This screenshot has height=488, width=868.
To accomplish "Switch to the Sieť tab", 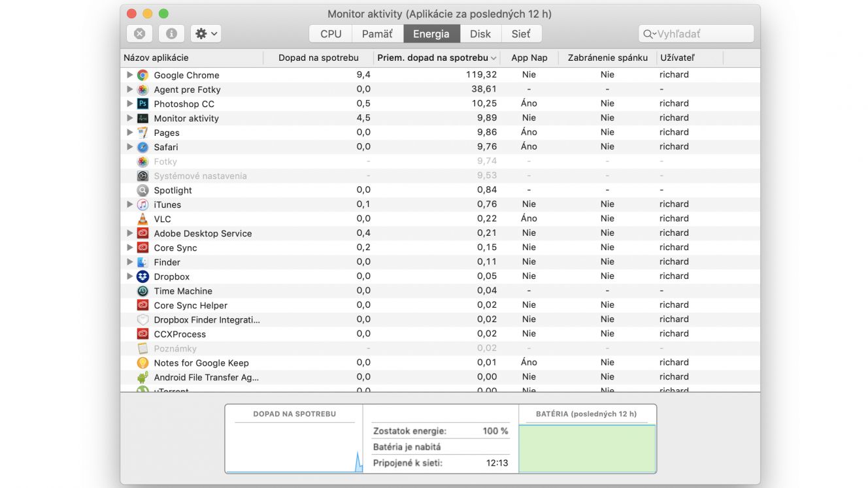I will click(x=521, y=34).
